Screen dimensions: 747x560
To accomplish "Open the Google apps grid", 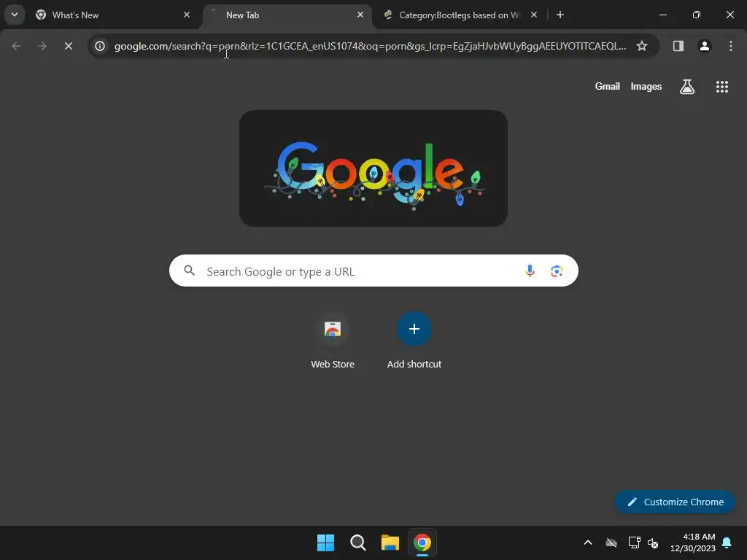I will tap(722, 87).
